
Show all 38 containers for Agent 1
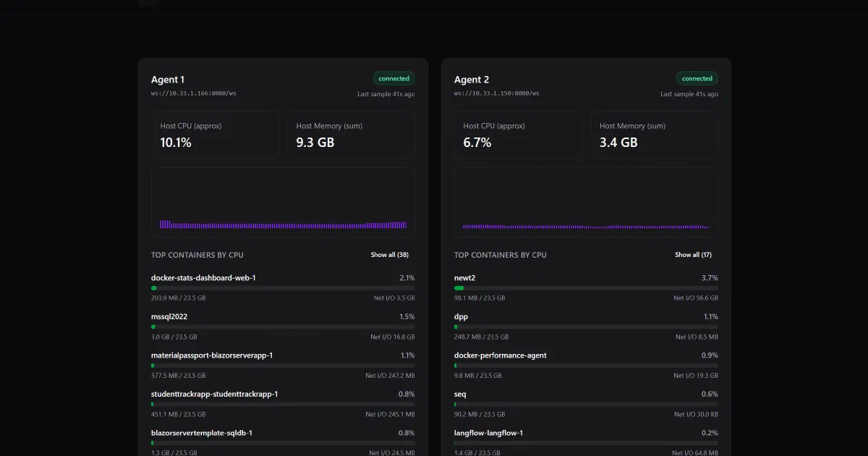click(390, 255)
